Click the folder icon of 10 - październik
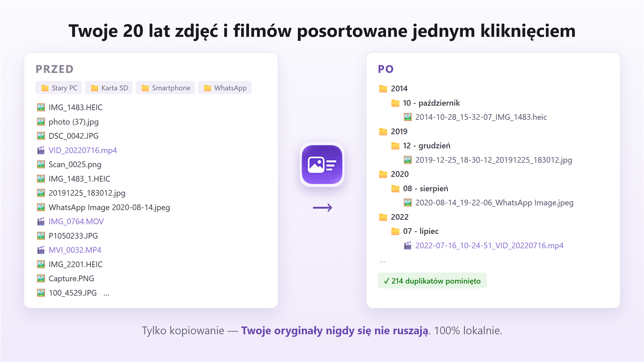This screenshot has width=644, height=362. pyautogui.click(x=395, y=103)
